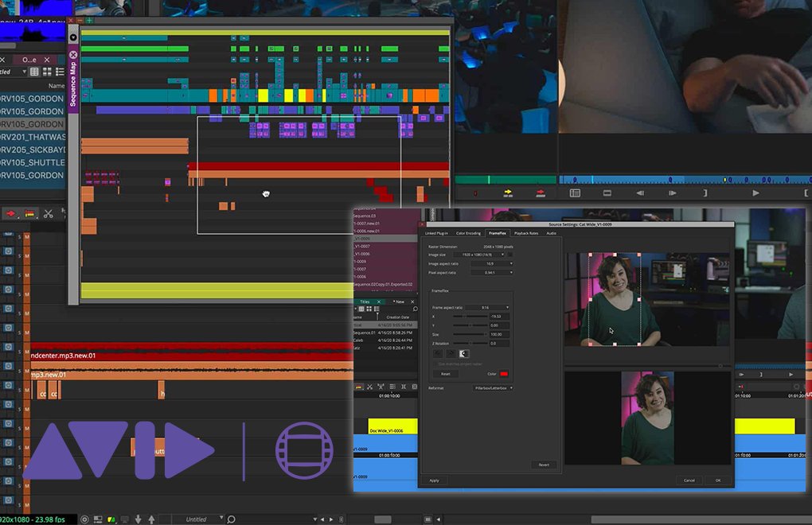Sort the left bin by the Name column header
812x525 pixels.
(56, 85)
